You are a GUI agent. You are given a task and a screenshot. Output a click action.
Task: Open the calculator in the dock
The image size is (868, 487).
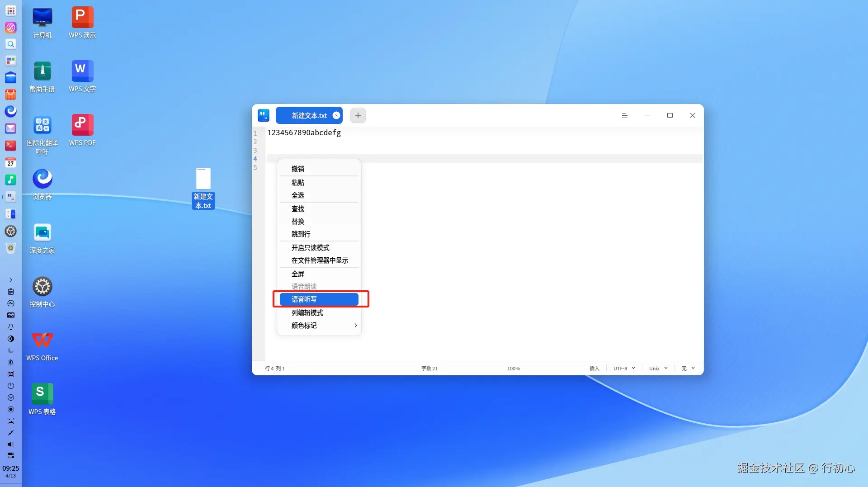(x=11, y=214)
